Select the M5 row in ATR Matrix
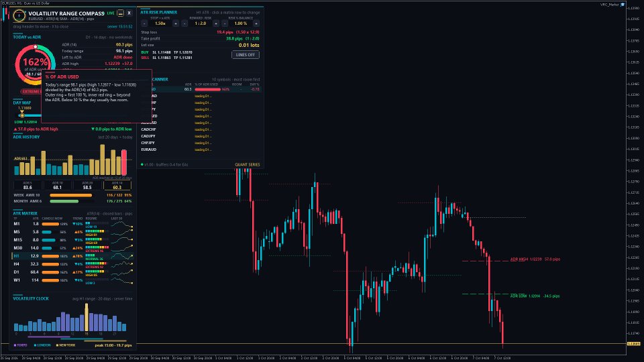 pyautogui.click(x=72, y=232)
